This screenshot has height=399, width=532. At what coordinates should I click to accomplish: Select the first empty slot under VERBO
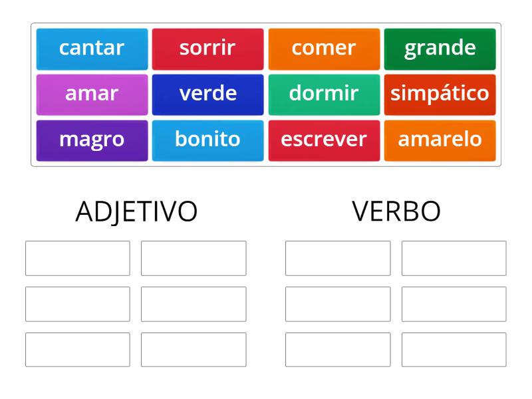pos(338,257)
